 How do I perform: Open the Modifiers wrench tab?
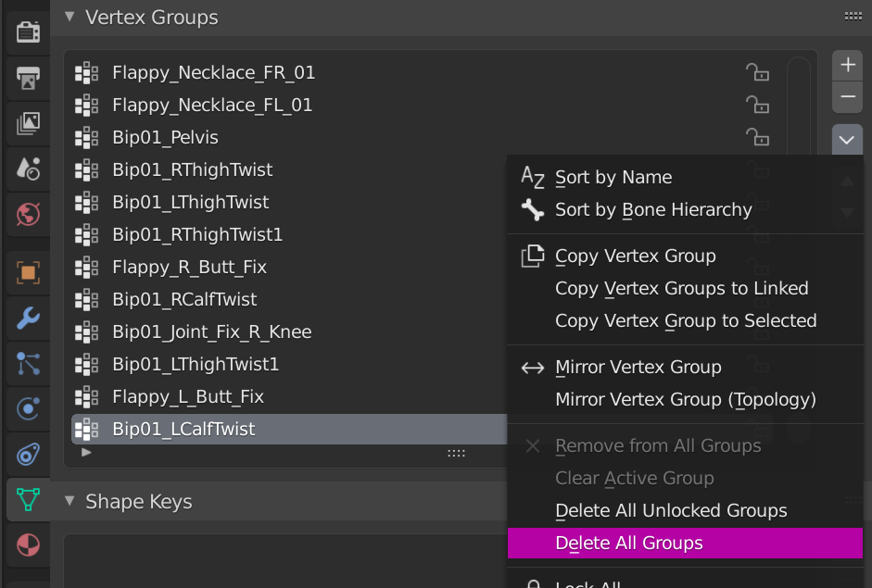pyautogui.click(x=28, y=319)
